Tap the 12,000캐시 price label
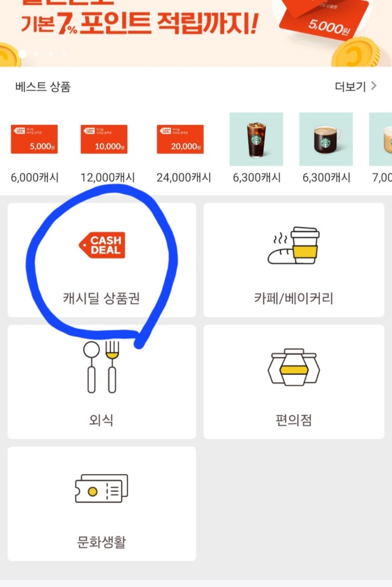Image resolution: width=392 pixels, height=587 pixels. coord(108,177)
